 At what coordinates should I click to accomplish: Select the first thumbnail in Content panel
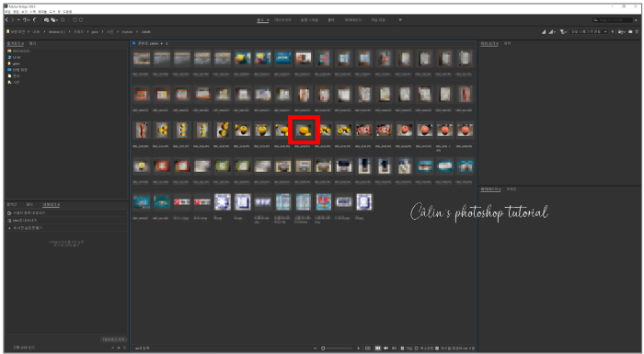[x=142, y=58]
